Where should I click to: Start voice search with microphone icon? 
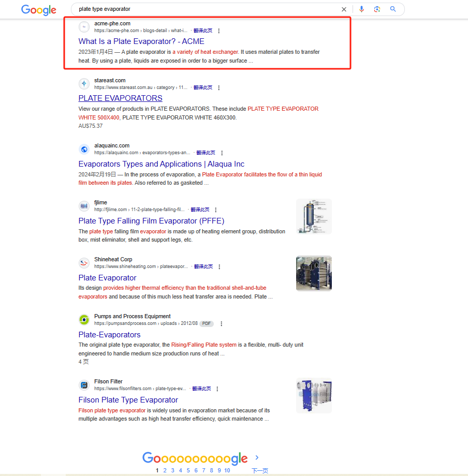pyautogui.click(x=361, y=9)
